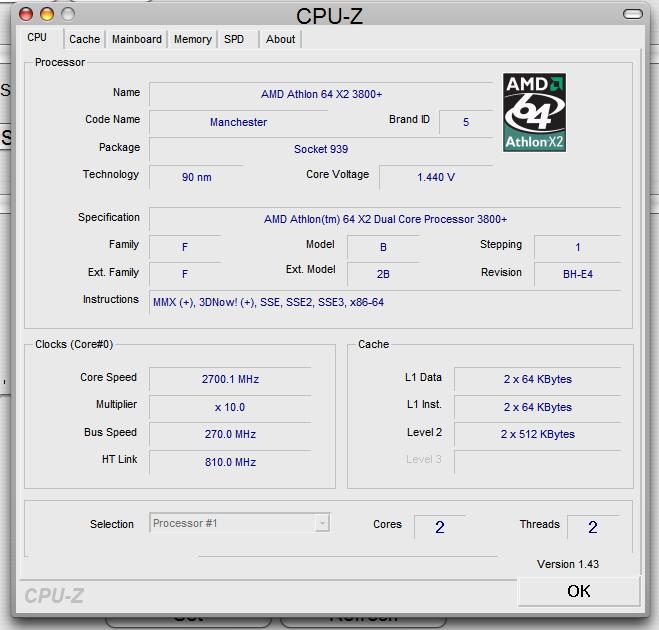Open the Processor #1 selection dropdown
Viewport: 659px width, 630px height.
tap(240, 523)
